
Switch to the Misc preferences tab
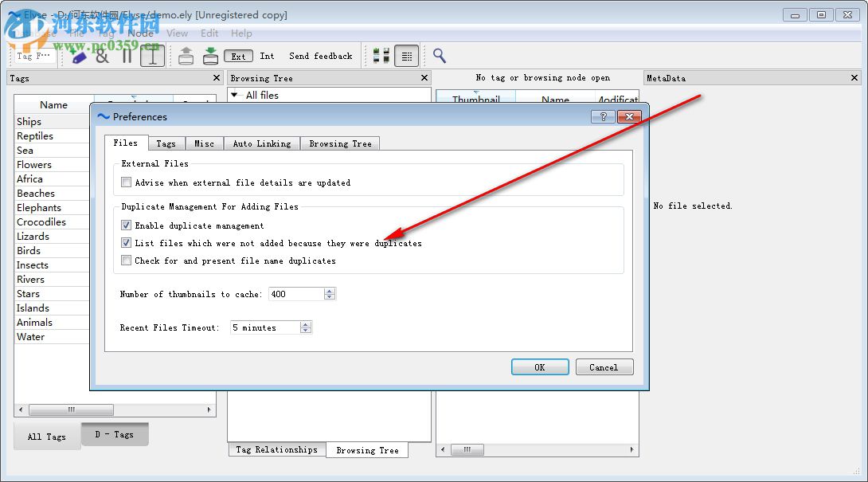(x=205, y=143)
